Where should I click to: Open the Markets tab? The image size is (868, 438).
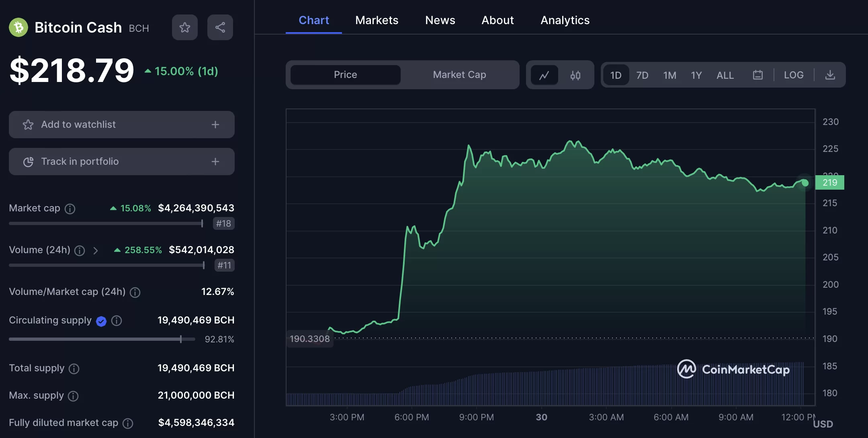coord(377,20)
